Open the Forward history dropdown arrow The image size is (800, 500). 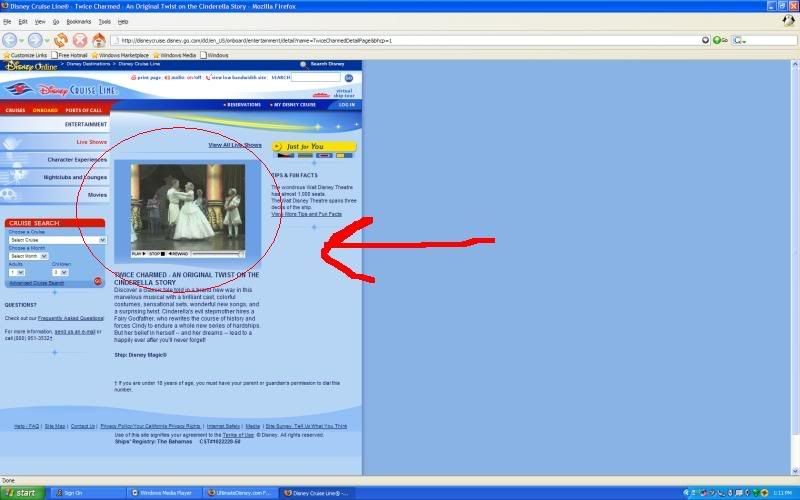(x=47, y=40)
